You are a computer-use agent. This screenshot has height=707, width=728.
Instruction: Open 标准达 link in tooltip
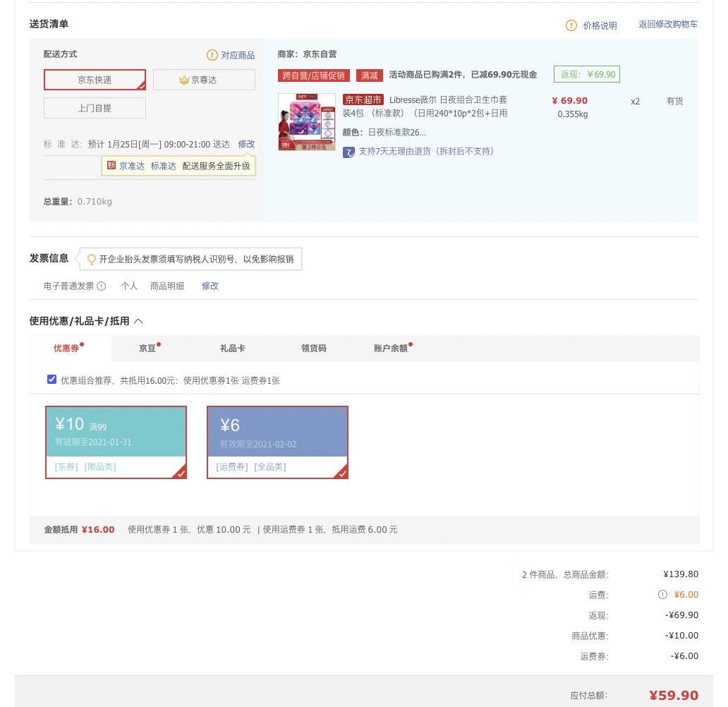[x=164, y=166]
